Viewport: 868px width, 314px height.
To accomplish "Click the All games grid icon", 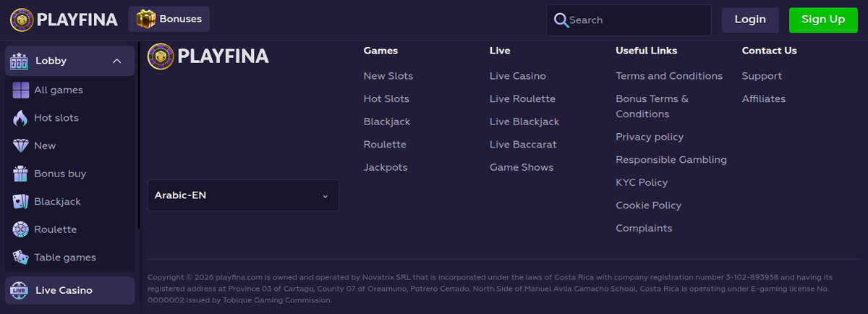I will pyautogui.click(x=20, y=90).
